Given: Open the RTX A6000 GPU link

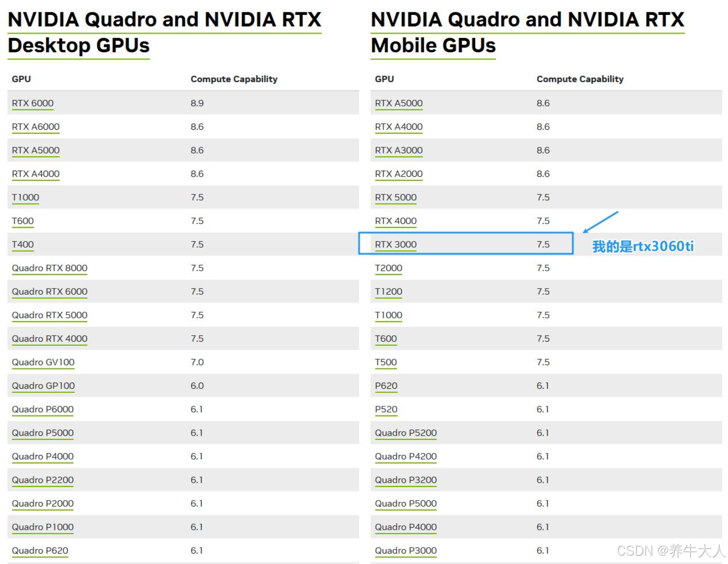Looking at the screenshot, I should click(36, 127).
